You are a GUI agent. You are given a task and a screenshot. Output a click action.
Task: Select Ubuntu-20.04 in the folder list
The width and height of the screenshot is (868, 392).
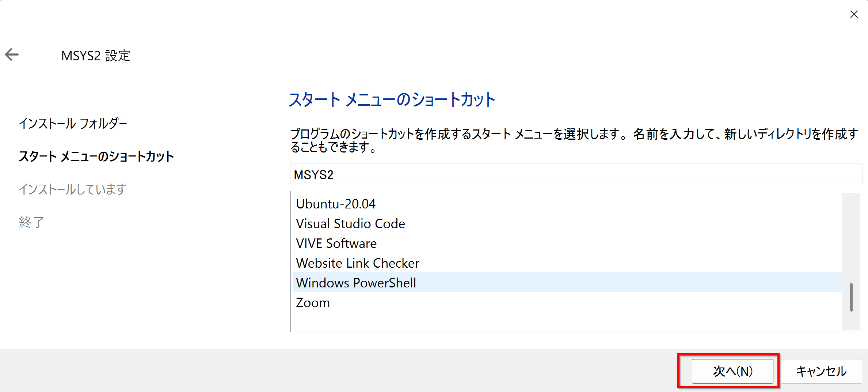336,204
